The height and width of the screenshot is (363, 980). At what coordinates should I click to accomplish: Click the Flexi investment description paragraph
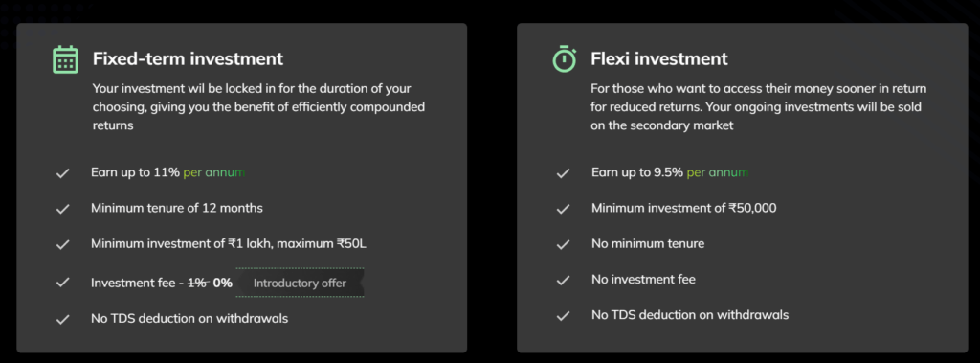coord(759,107)
